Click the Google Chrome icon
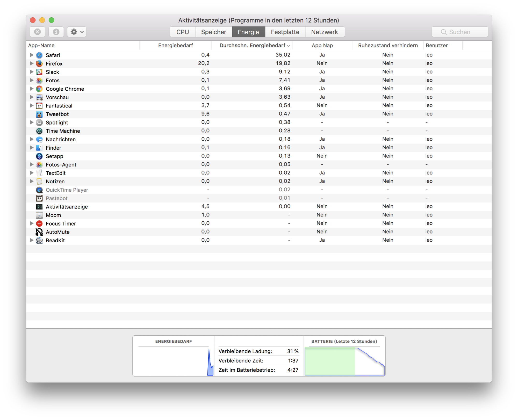The height and width of the screenshot is (420, 518). pyautogui.click(x=39, y=89)
